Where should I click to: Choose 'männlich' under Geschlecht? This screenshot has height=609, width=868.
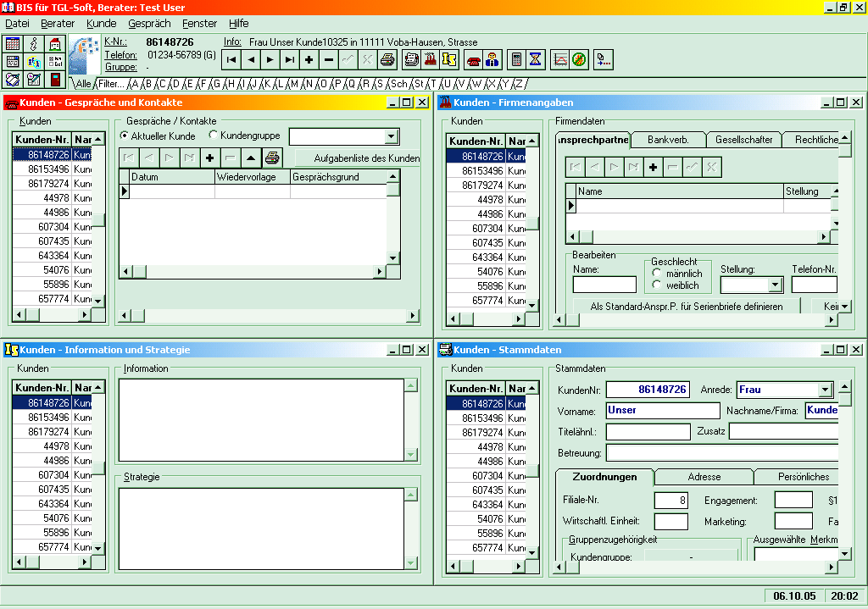(657, 273)
